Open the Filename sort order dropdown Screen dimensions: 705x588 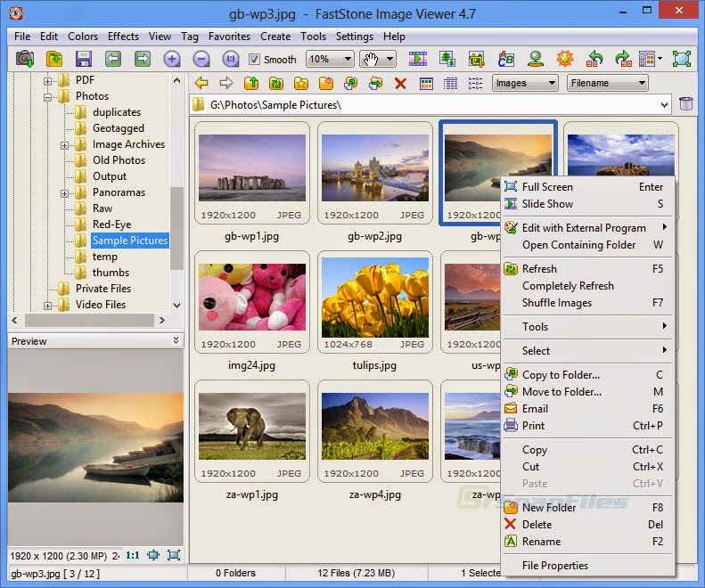coord(606,84)
